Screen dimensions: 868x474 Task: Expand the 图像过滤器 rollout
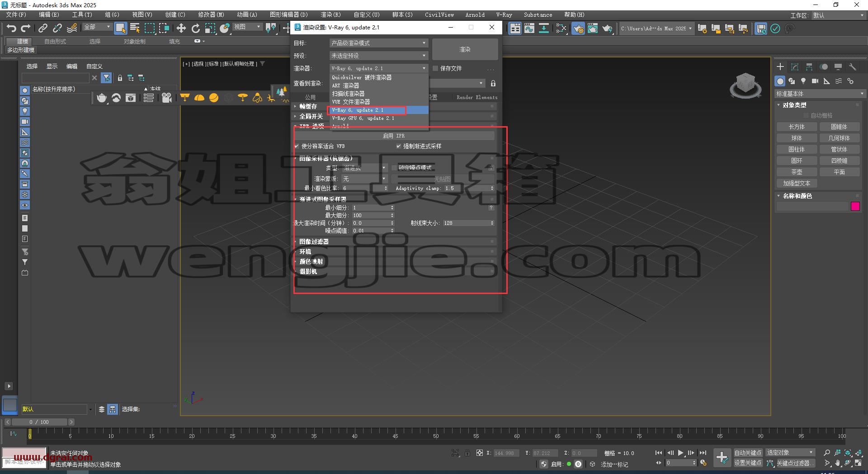pos(314,242)
